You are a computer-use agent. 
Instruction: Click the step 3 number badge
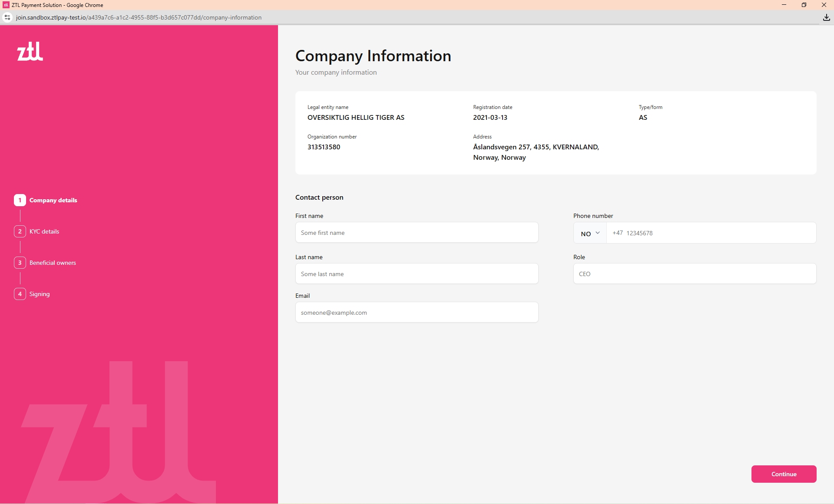20,263
